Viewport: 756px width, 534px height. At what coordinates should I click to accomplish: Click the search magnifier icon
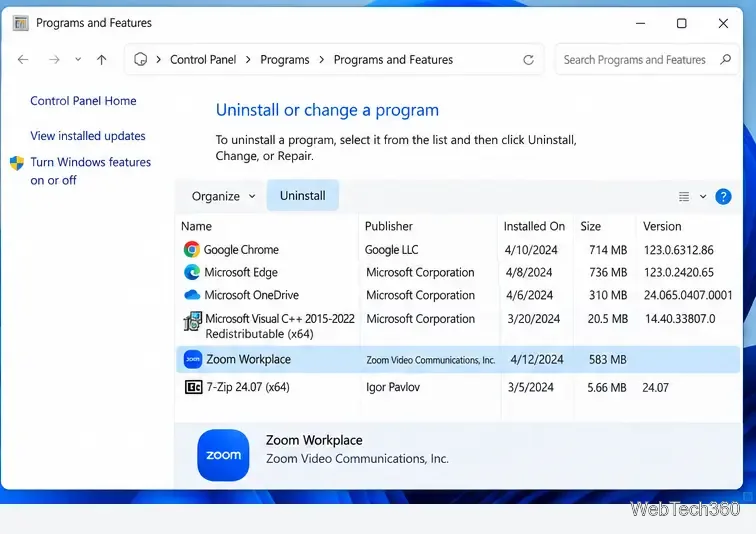(x=726, y=59)
